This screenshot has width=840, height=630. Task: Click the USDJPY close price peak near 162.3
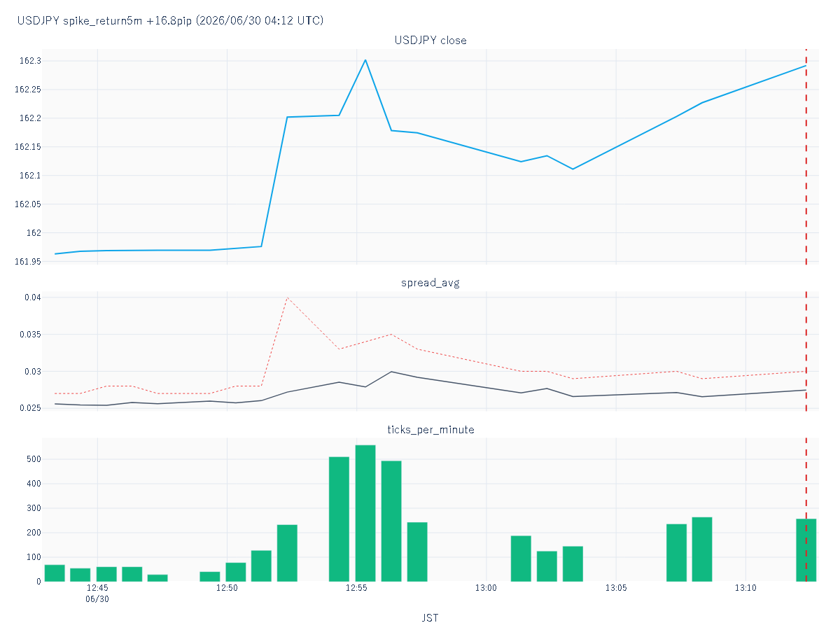(365, 59)
